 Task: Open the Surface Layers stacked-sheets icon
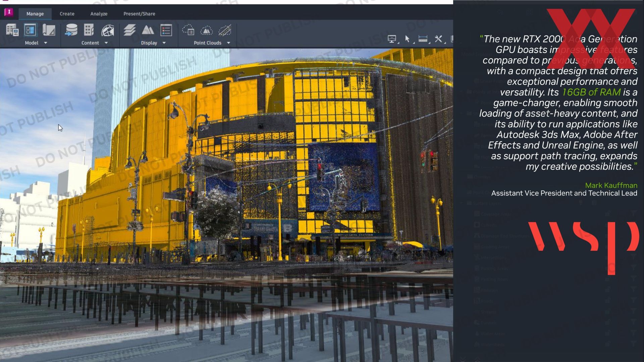(x=129, y=30)
